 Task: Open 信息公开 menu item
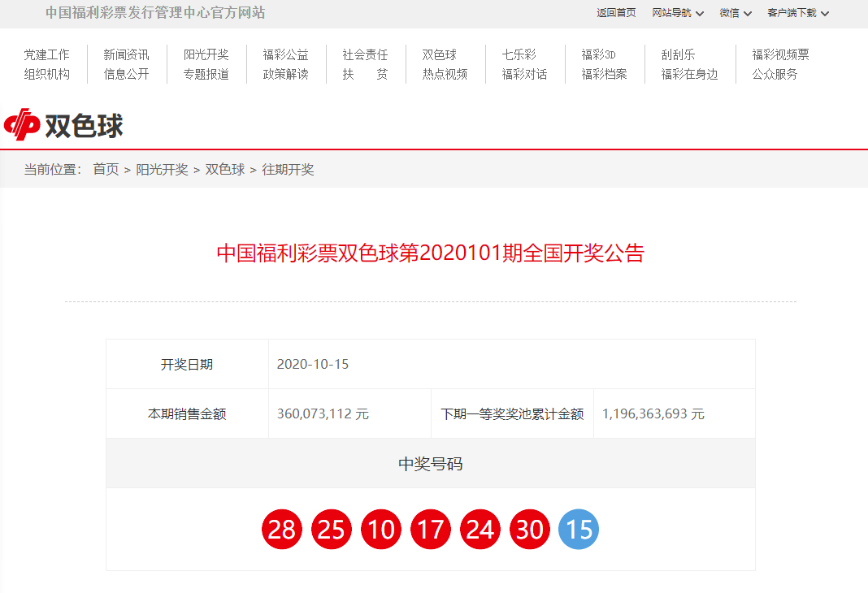point(126,74)
